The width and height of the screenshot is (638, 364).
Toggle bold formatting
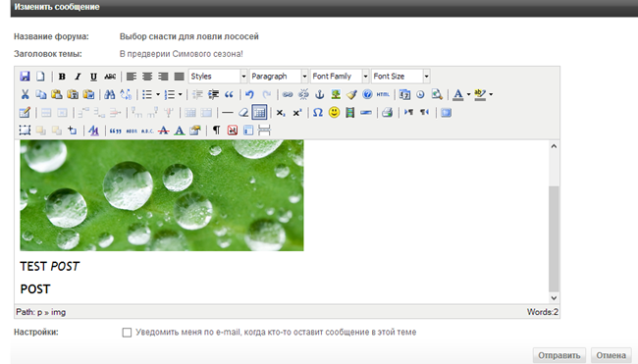tap(62, 77)
